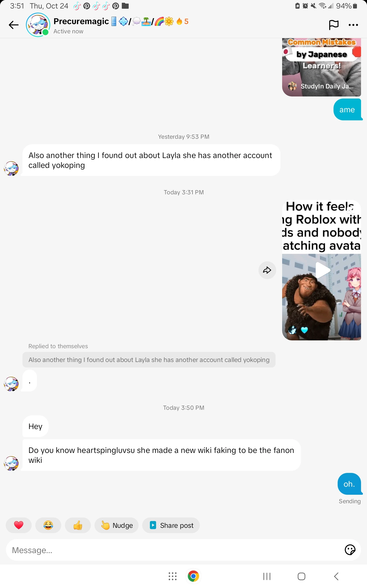Send the thumbs up quick reaction
This screenshot has height=588, width=367.
coord(78,525)
